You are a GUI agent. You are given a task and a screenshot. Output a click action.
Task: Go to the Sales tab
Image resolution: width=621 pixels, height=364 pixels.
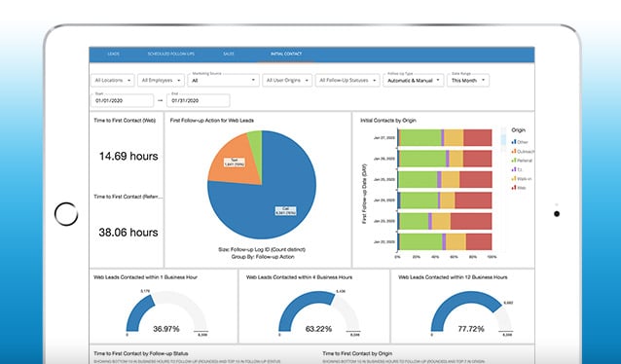point(229,54)
